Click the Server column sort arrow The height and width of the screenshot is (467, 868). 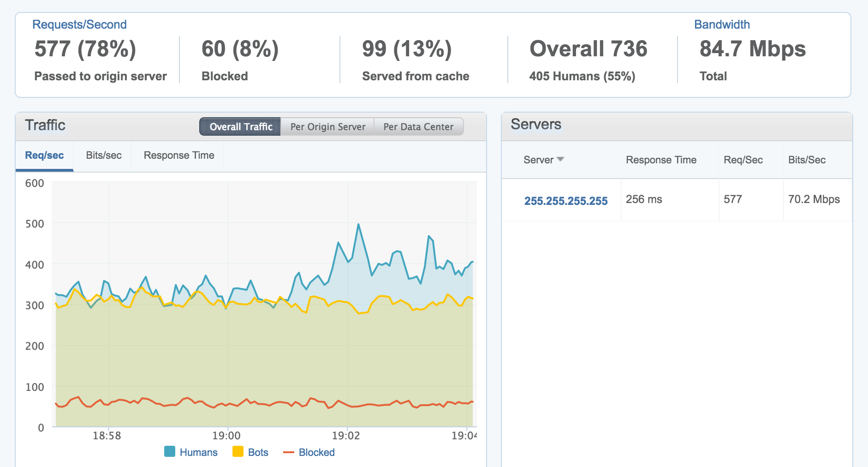pyautogui.click(x=560, y=159)
